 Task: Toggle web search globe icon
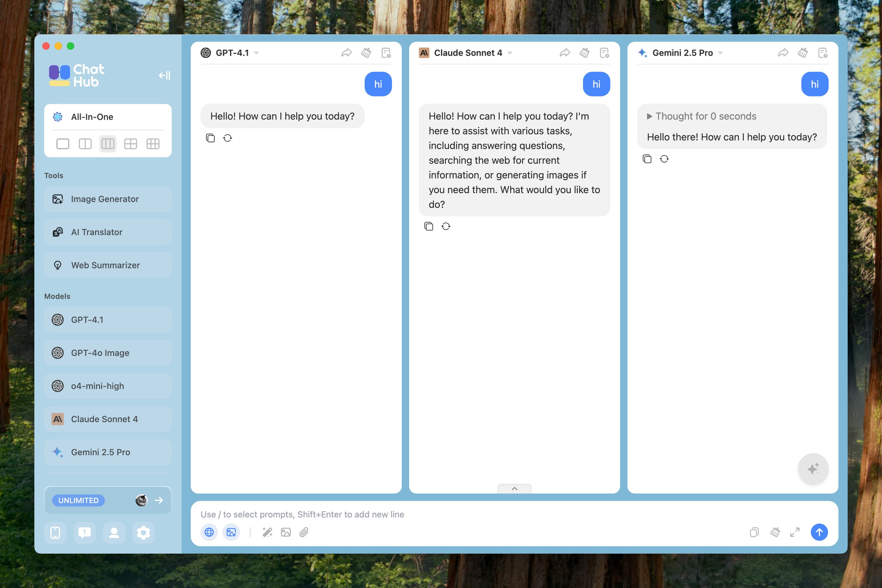click(209, 532)
